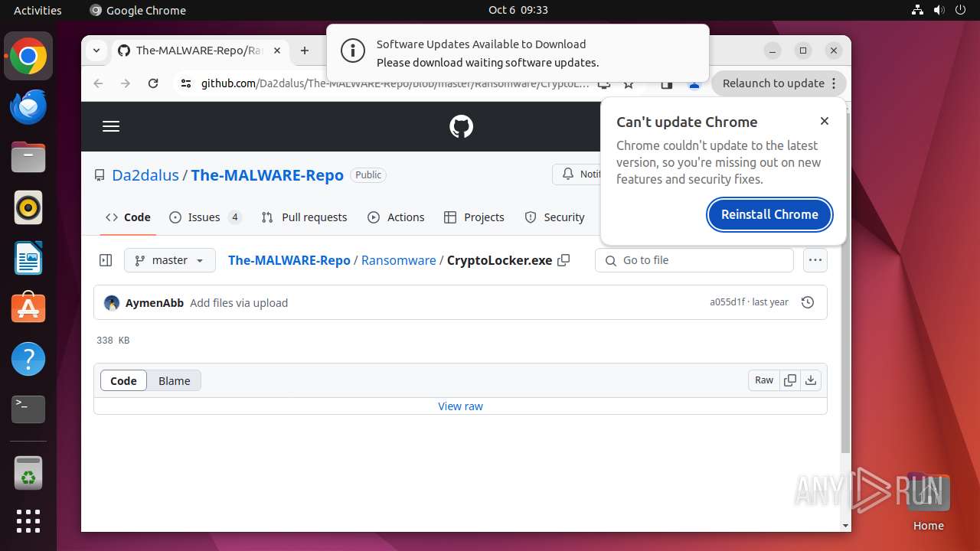
Task: Open the Actions tab
Action: click(396, 217)
